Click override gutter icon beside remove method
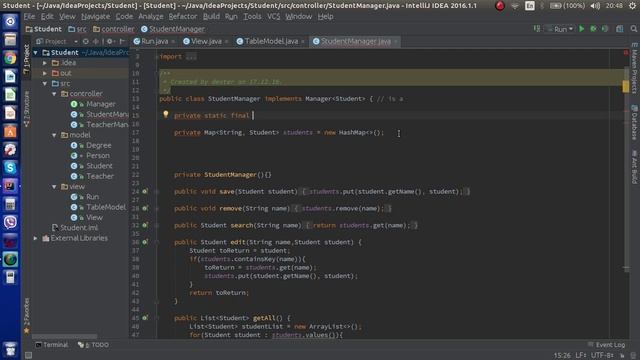This screenshot has height=360, width=640. [145, 208]
